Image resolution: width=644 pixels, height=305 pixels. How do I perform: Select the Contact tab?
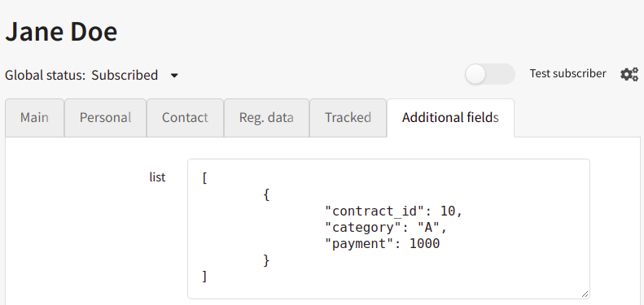pyautogui.click(x=185, y=118)
